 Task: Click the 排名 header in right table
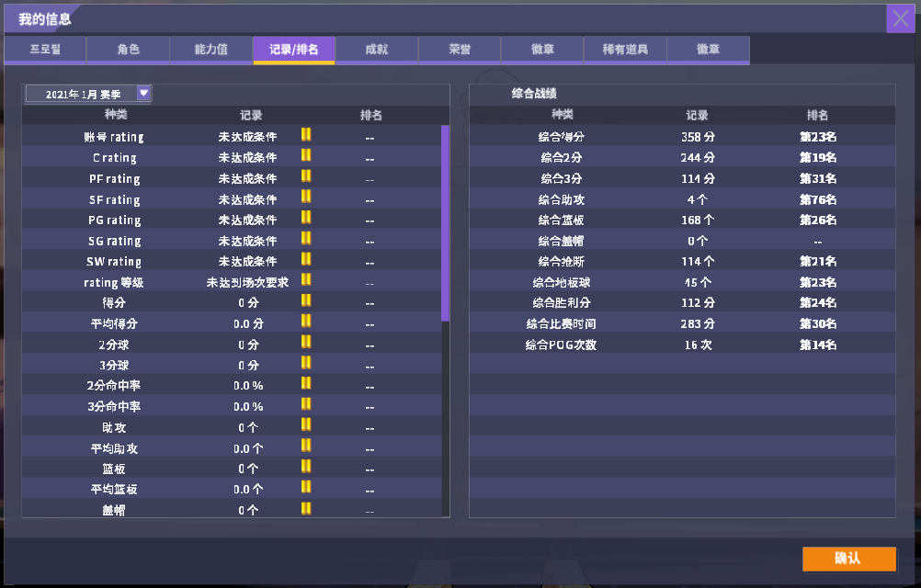click(x=817, y=115)
